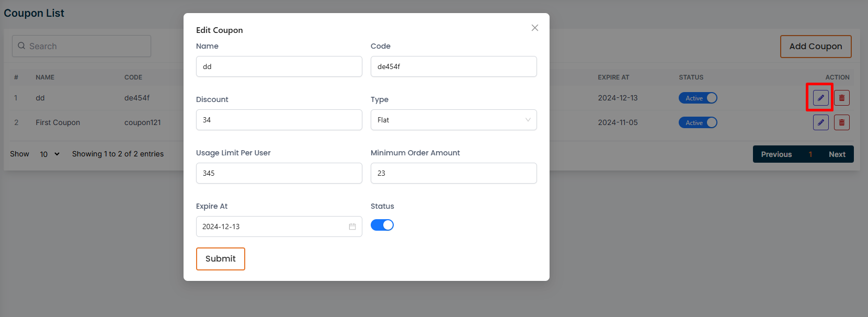Select page 1 in pagination
Image resolution: width=868 pixels, height=317 pixels.
pos(810,154)
